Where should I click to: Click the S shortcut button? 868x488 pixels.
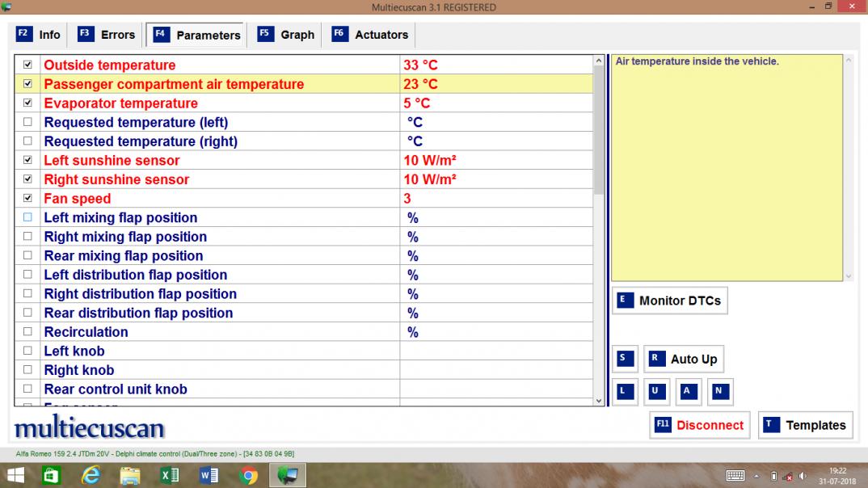tap(625, 359)
